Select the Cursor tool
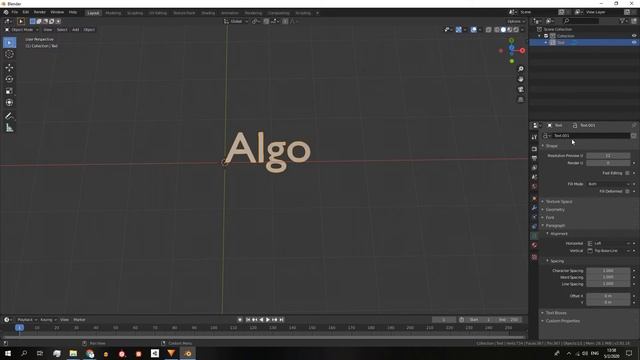This screenshot has width=640, height=360. [x=9, y=54]
